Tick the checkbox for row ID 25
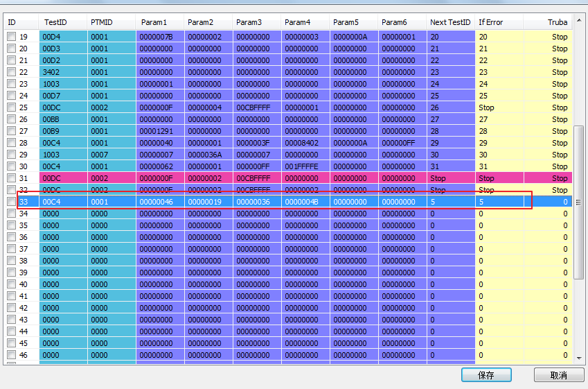This screenshot has height=389, width=588. click(x=12, y=107)
